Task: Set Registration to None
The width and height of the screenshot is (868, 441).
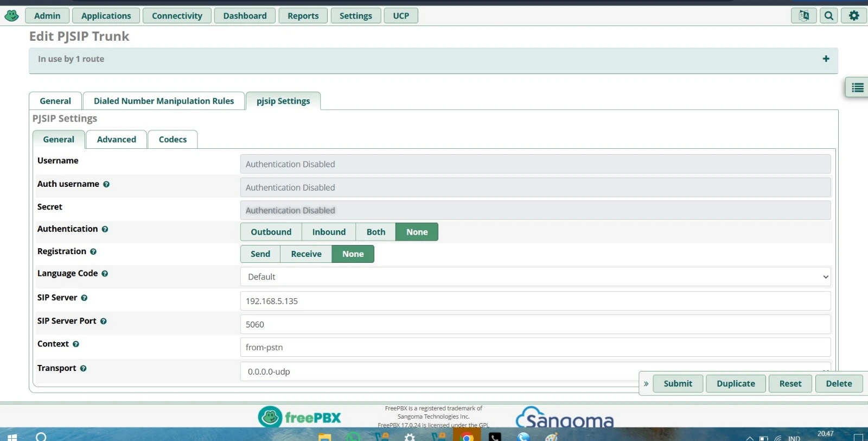Action: (x=353, y=254)
